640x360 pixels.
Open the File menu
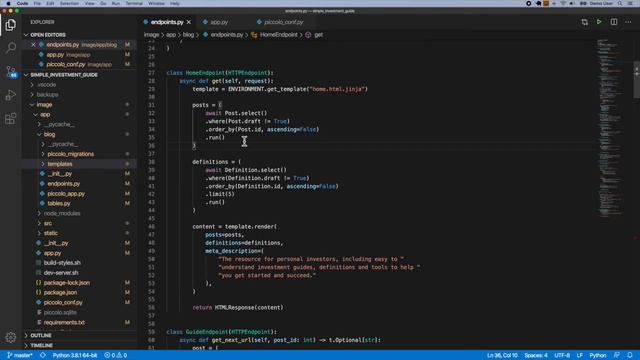coord(37,3)
